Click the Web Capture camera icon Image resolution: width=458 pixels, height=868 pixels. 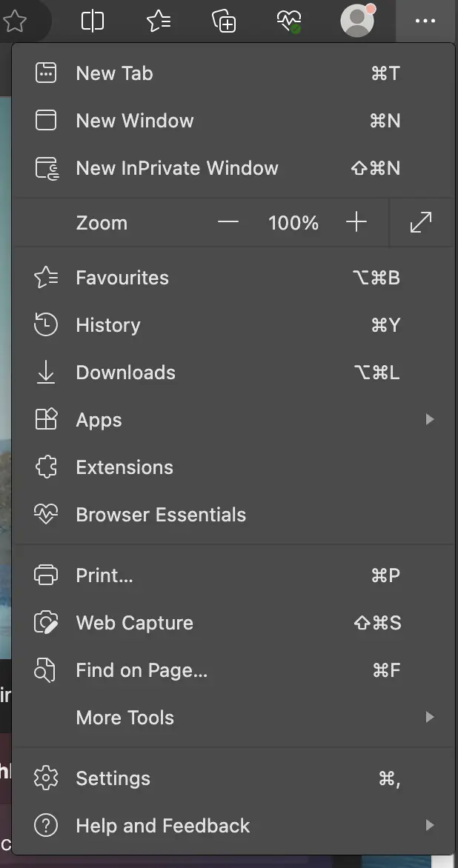(x=45, y=623)
